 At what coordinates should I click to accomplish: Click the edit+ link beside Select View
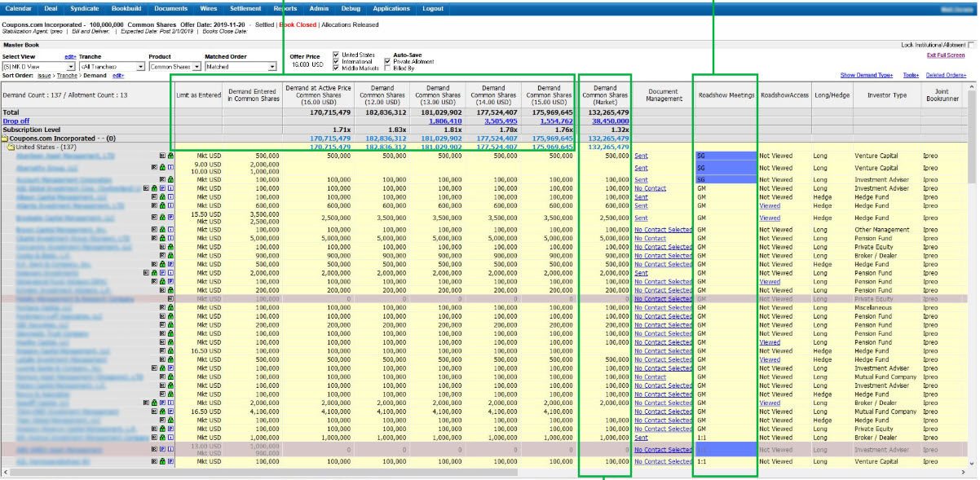69,57
